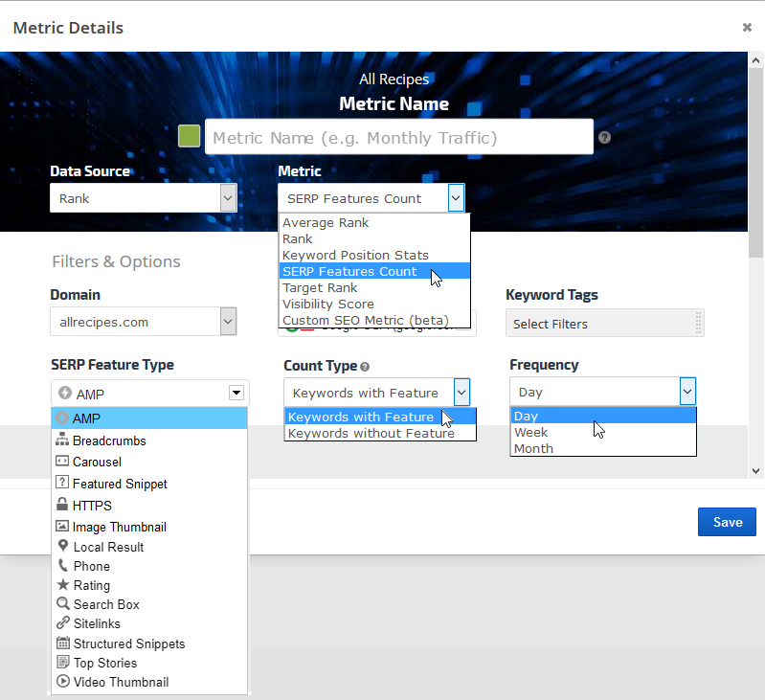
Task: Click the Breadcrumbs icon in feature list
Action: pyautogui.click(x=62, y=441)
